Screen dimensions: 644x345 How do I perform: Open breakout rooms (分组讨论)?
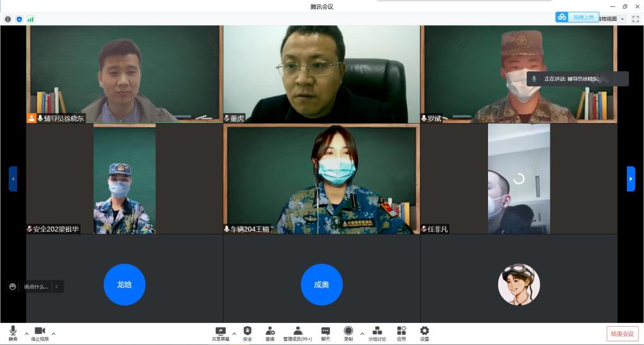(x=377, y=332)
